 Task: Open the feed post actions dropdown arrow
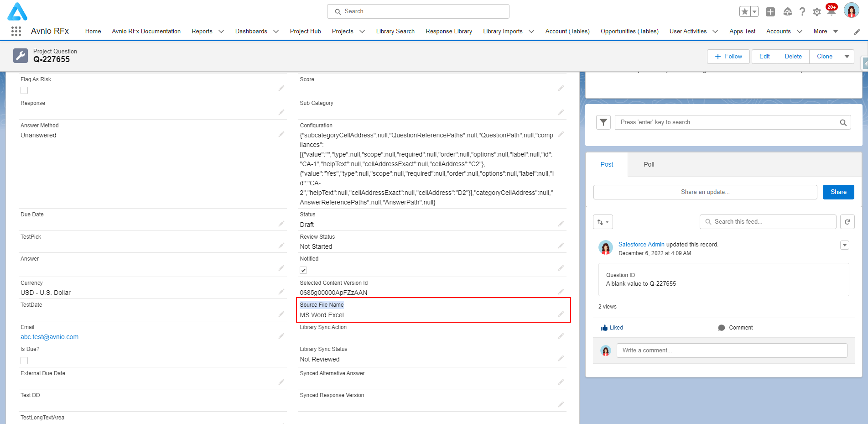(x=845, y=245)
